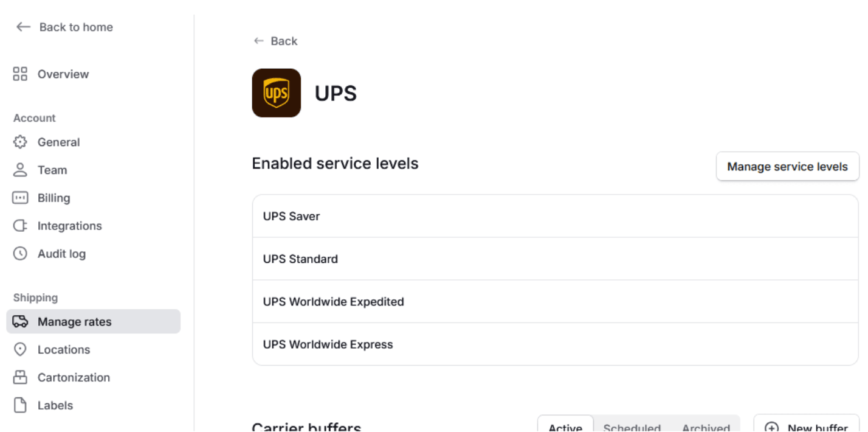Select the UPS Worldwide Express row

coord(555,344)
